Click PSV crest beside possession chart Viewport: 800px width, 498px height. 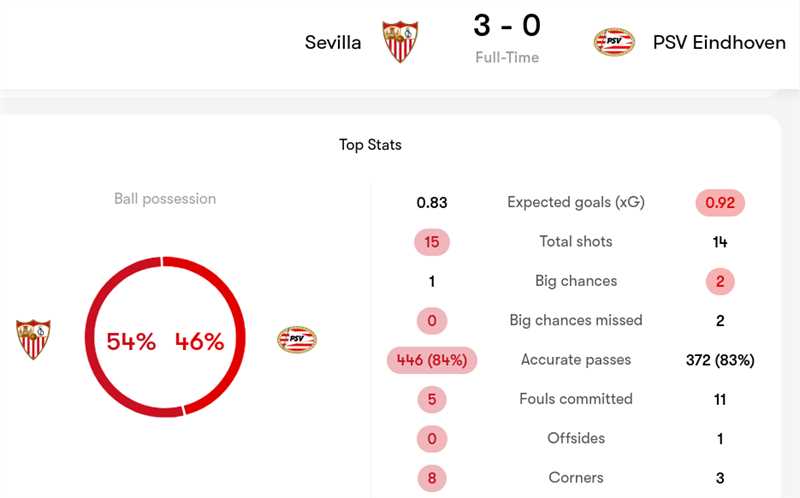(x=297, y=340)
